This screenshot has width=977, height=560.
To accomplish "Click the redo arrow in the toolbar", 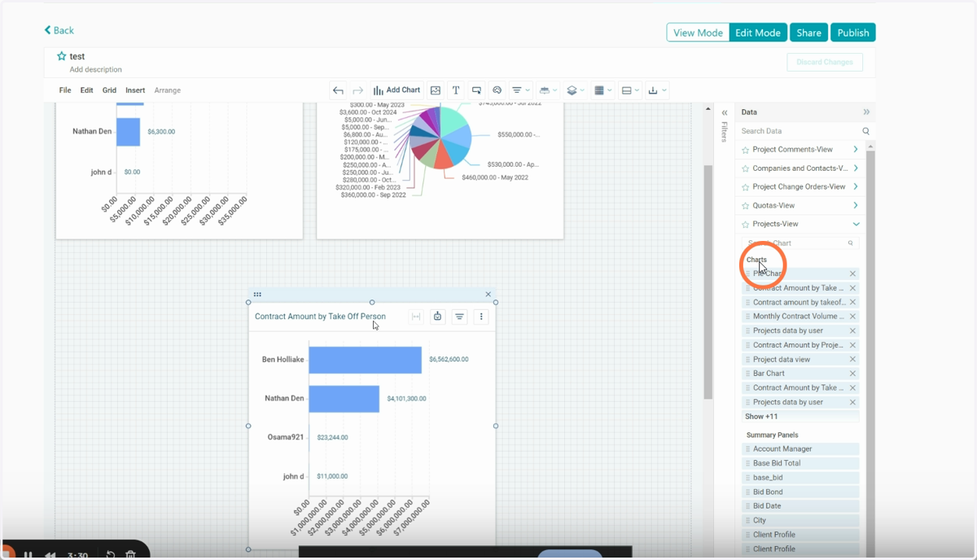I will (357, 90).
